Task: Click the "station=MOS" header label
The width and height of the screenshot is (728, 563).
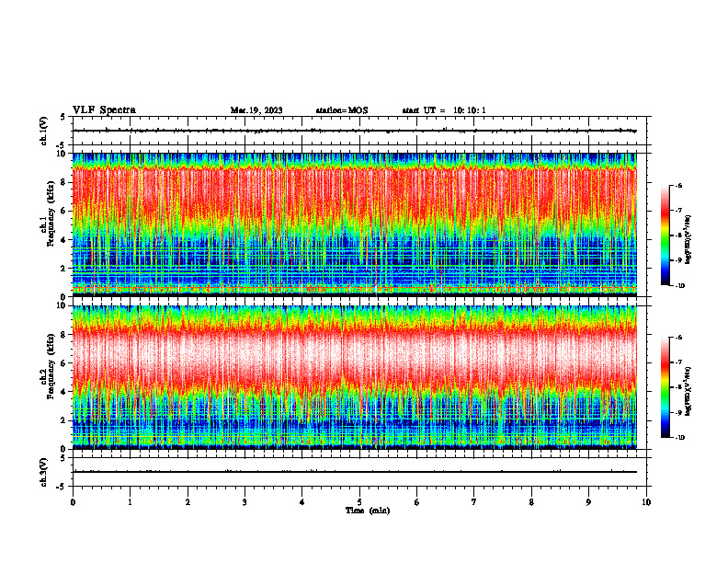Action: tap(342, 110)
